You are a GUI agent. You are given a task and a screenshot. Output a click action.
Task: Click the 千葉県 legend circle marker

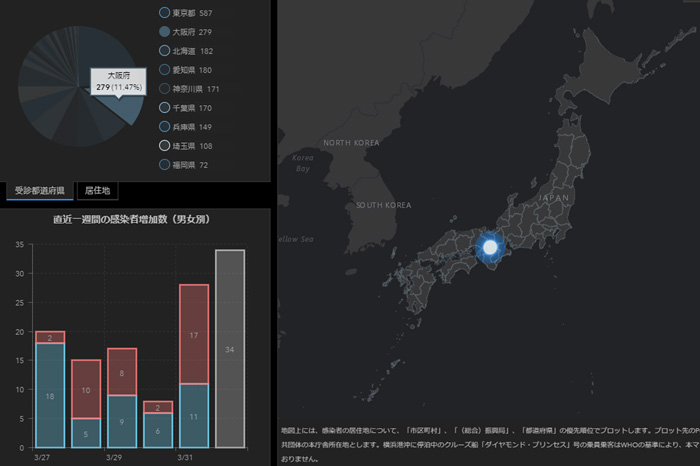coord(164,108)
